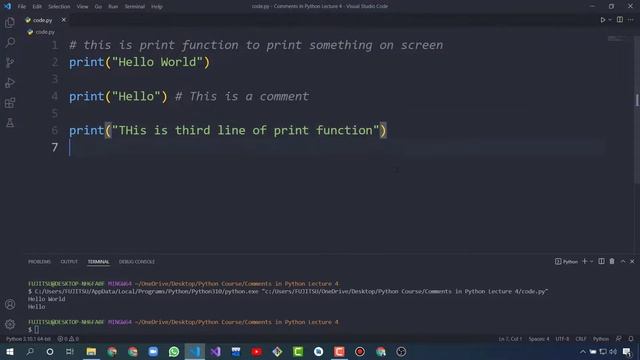
Task: Switch to the Debug Console panel tab
Action: click(x=137, y=262)
